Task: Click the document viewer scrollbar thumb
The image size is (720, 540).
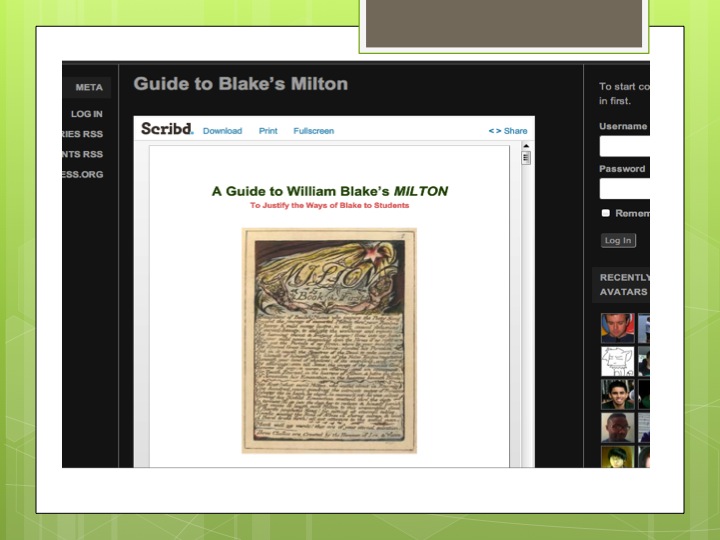Action: 526,158
